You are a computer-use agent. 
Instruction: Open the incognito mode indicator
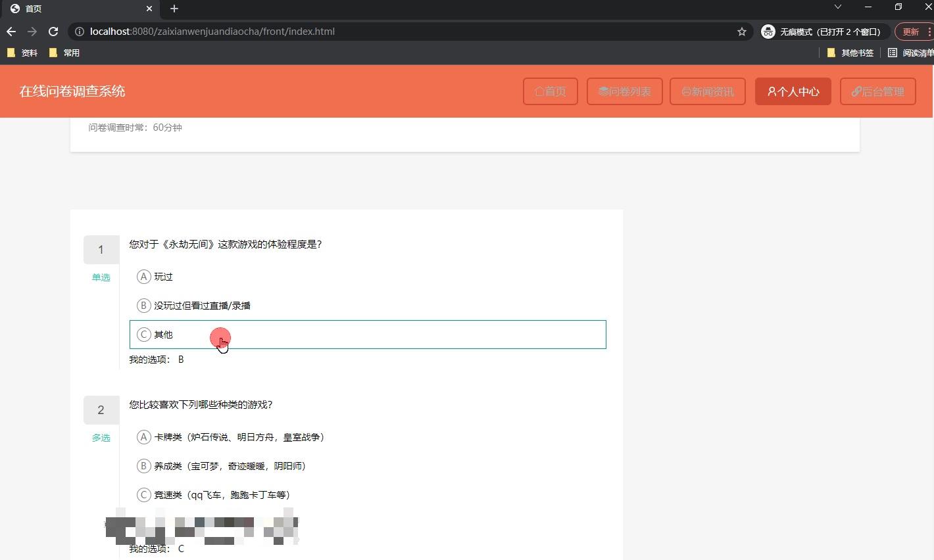(825, 32)
